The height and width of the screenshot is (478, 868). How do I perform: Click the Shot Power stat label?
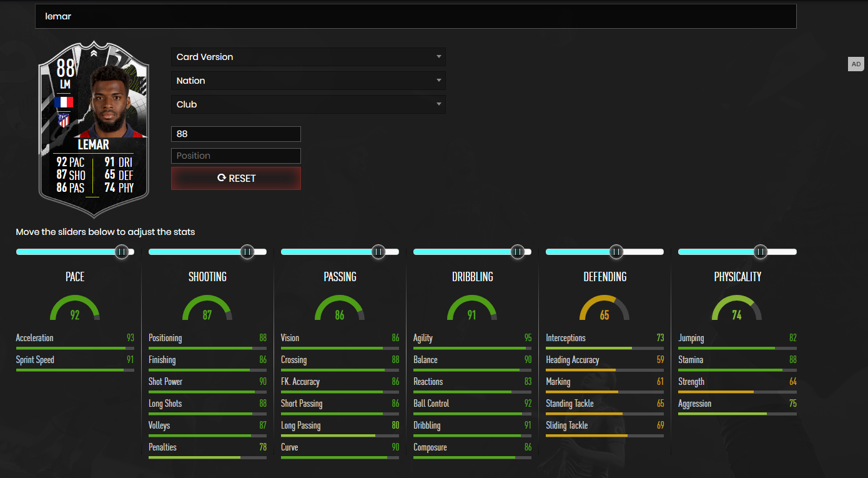click(x=165, y=382)
